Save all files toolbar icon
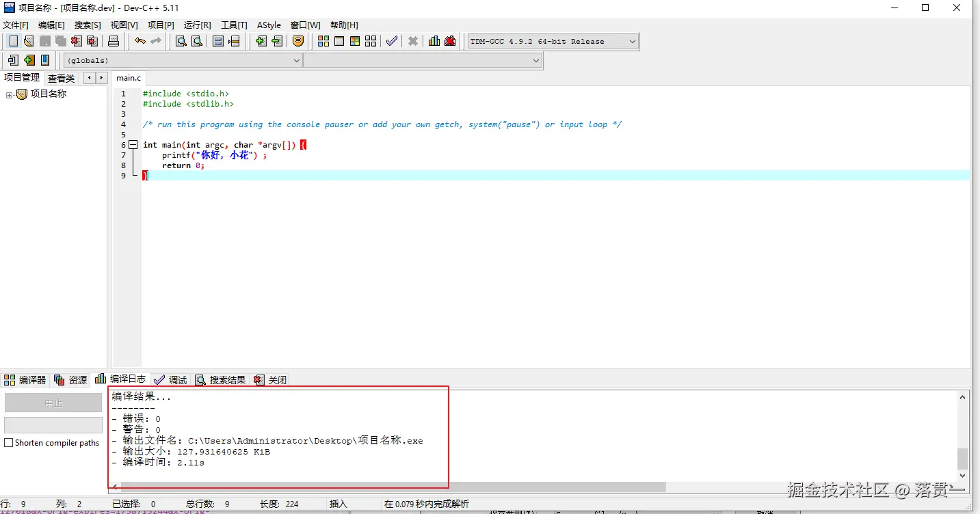The width and height of the screenshot is (980, 514). pos(60,41)
